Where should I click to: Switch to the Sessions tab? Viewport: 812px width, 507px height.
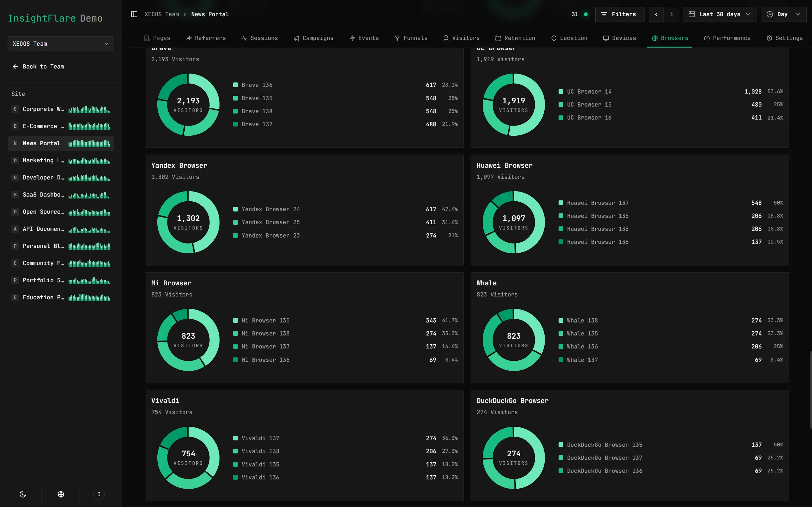click(x=259, y=38)
